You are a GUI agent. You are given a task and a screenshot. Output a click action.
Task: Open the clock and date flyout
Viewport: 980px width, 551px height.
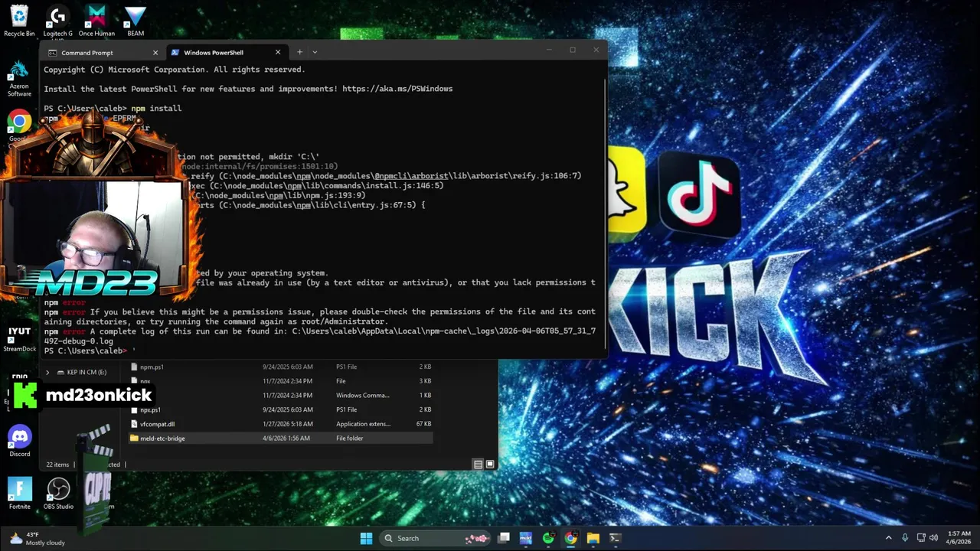959,538
